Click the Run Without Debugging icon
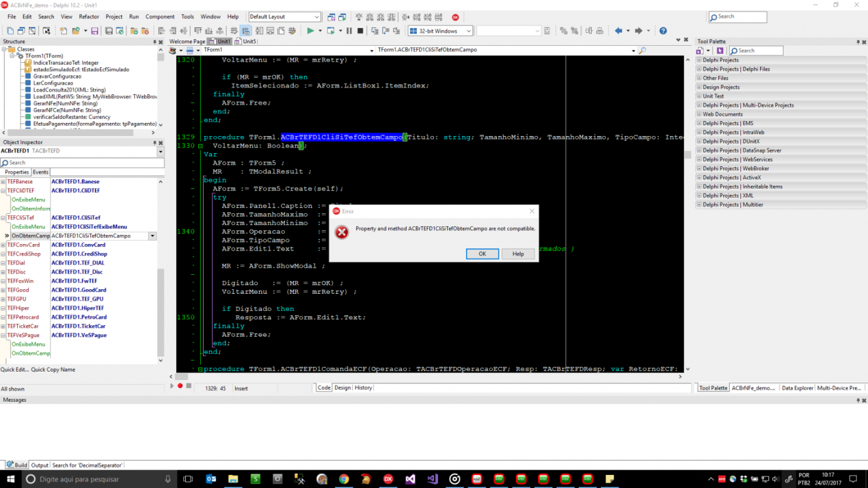Screen dimensions: 868x488 pos(331,31)
